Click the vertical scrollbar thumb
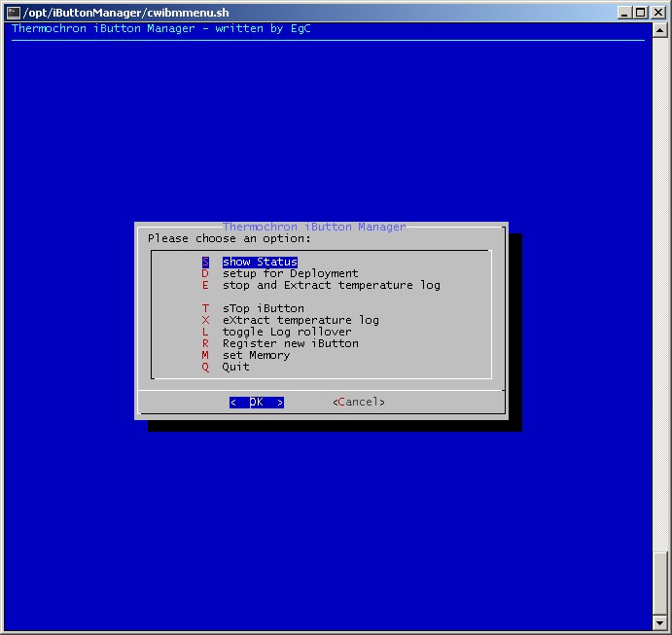Image resolution: width=672 pixels, height=635 pixels. pos(660,583)
